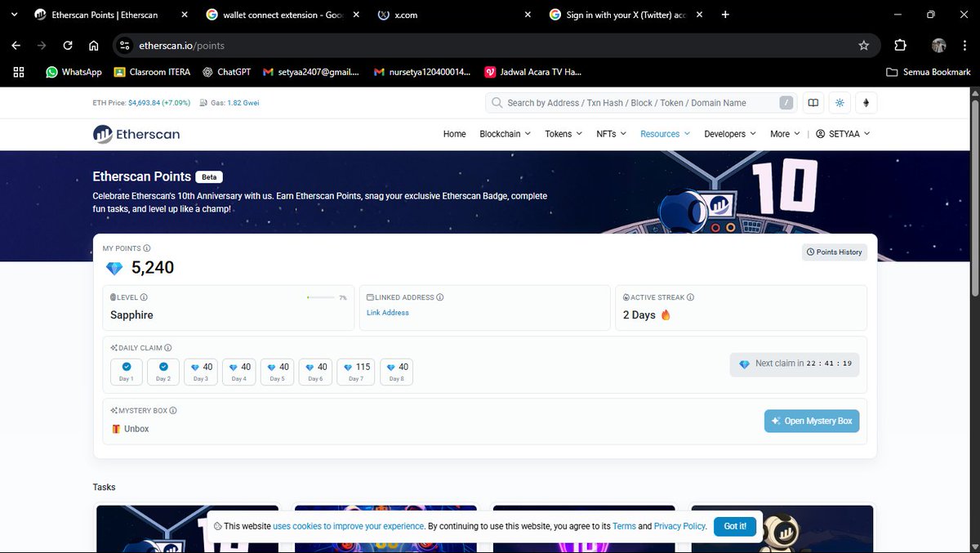
Task: Go to Home in navigation
Action: click(455, 134)
